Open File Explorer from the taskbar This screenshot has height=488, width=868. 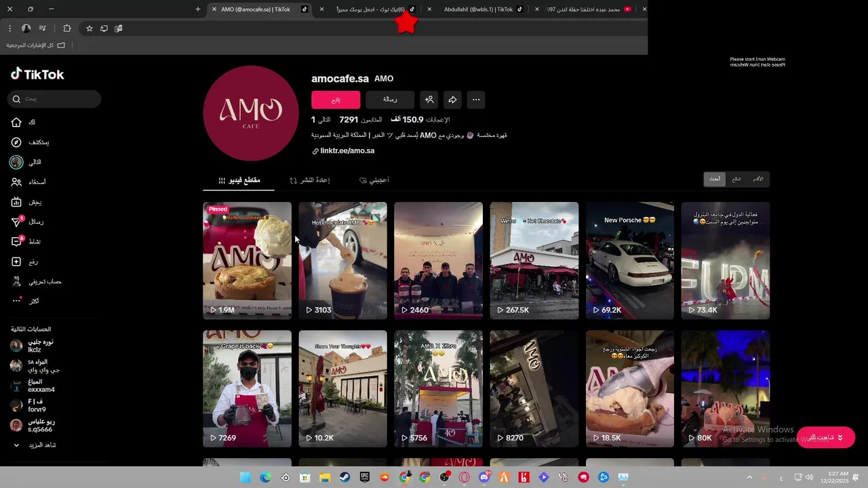325,477
